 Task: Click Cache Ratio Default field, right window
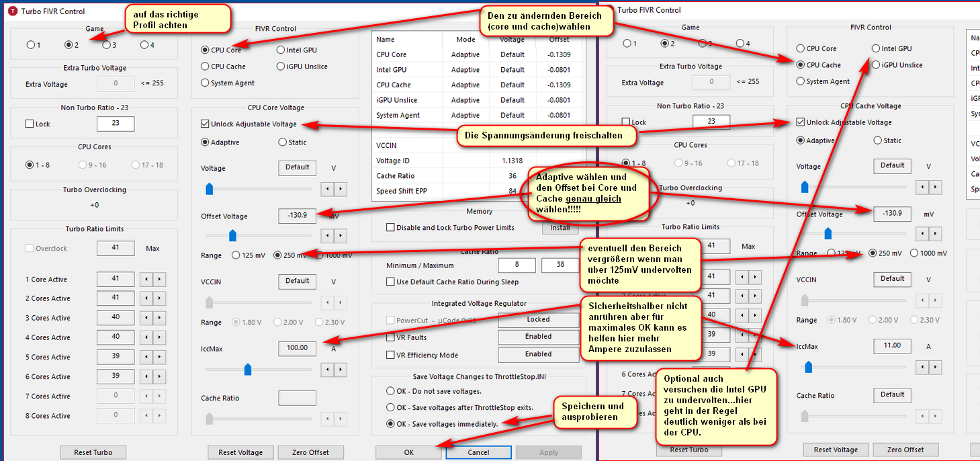pos(893,395)
